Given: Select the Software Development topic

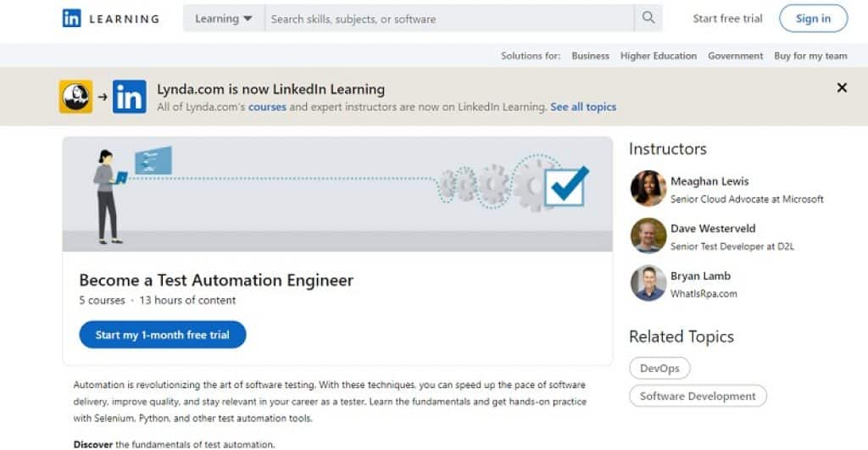Looking at the screenshot, I should click(x=698, y=396).
